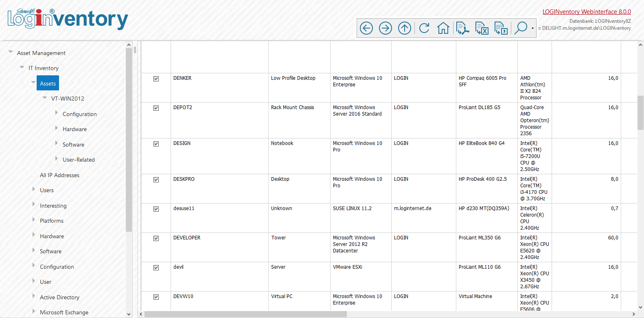Export the list to PDF

[462, 28]
